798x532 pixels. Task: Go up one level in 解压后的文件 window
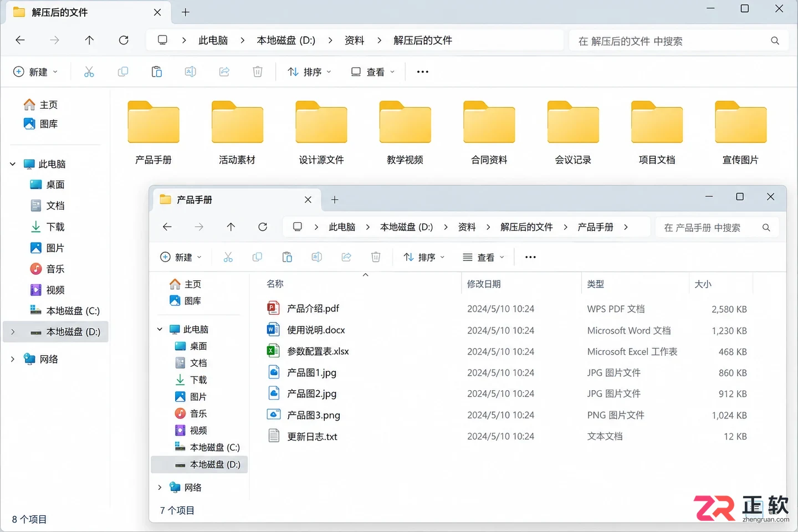pyautogui.click(x=89, y=40)
